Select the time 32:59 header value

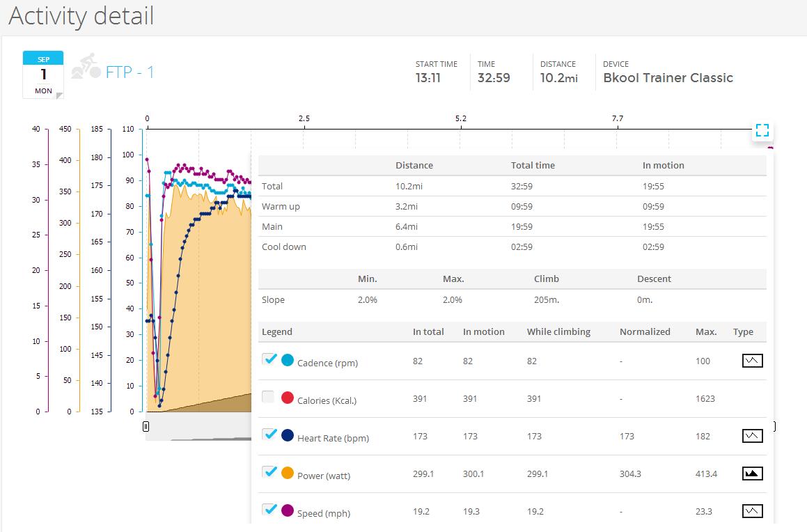pos(494,78)
